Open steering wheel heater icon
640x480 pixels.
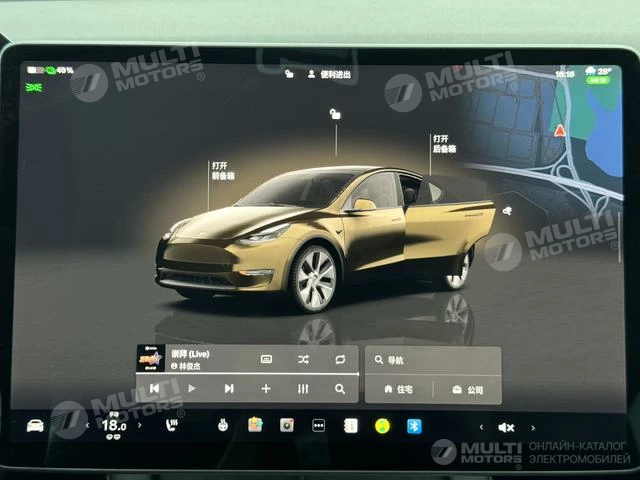(223, 425)
